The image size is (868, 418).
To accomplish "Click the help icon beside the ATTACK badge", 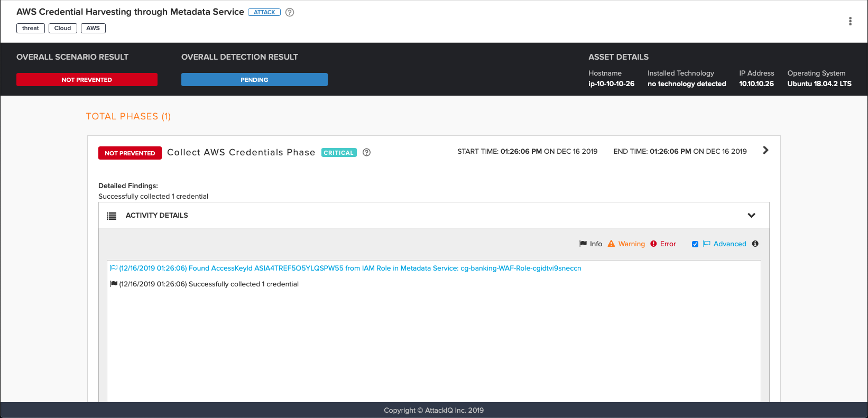I will click(290, 12).
